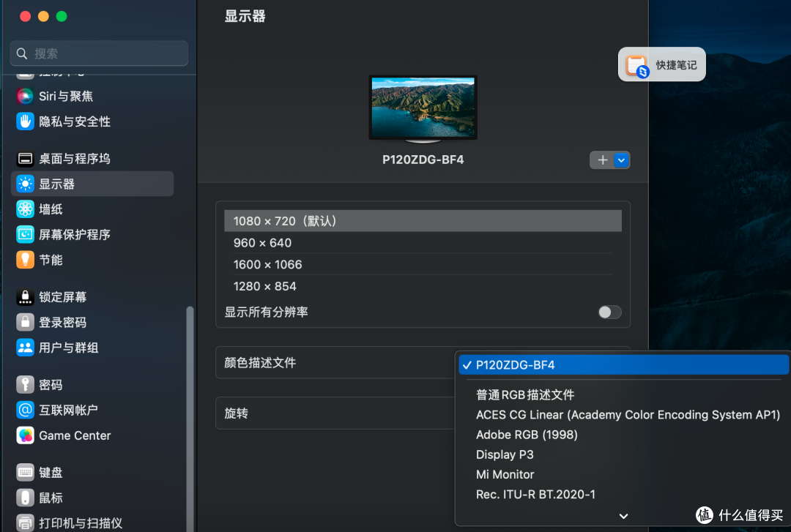Open Game Center text in sidebar
The image size is (791, 532).
point(75,435)
